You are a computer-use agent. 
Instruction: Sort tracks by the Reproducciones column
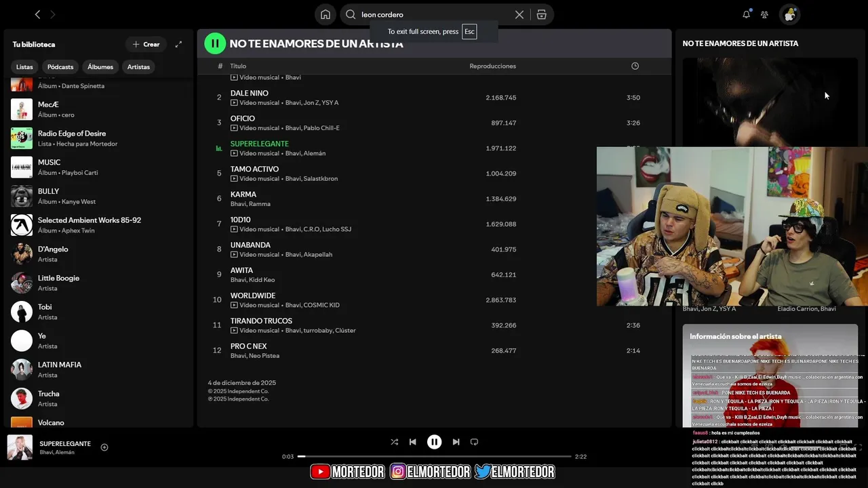coord(492,66)
